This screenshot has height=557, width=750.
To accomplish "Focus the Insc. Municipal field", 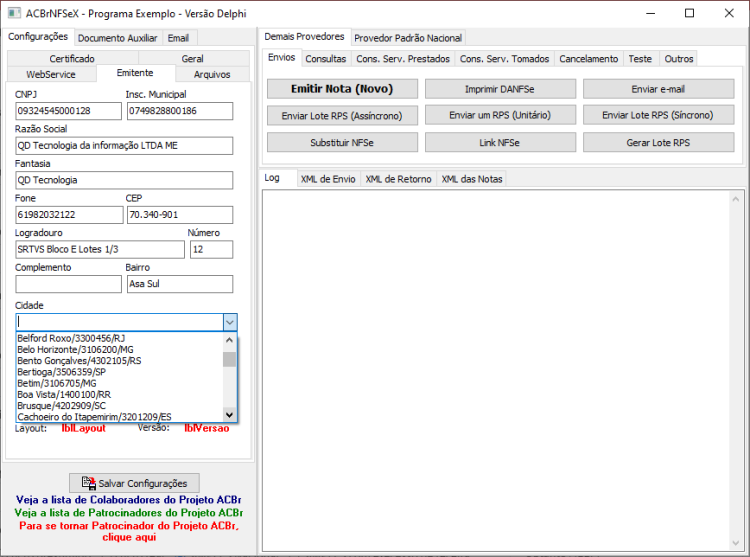I will coord(180,111).
